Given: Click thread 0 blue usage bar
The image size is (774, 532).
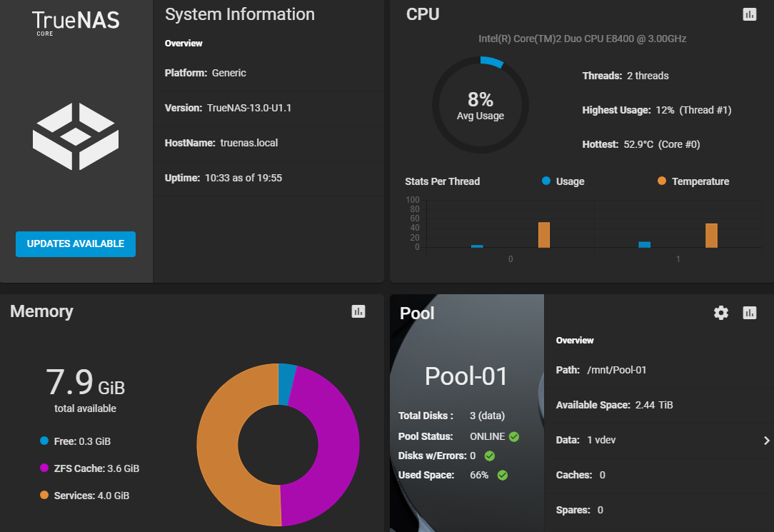Looking at the screenshot, I should pyautogui.click(x=477, y=246).
